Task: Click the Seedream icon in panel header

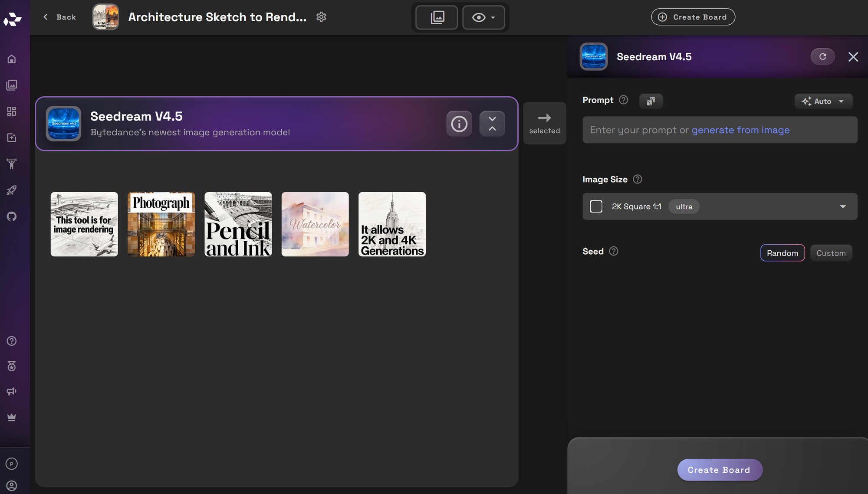Action: (x=594, y=56)
